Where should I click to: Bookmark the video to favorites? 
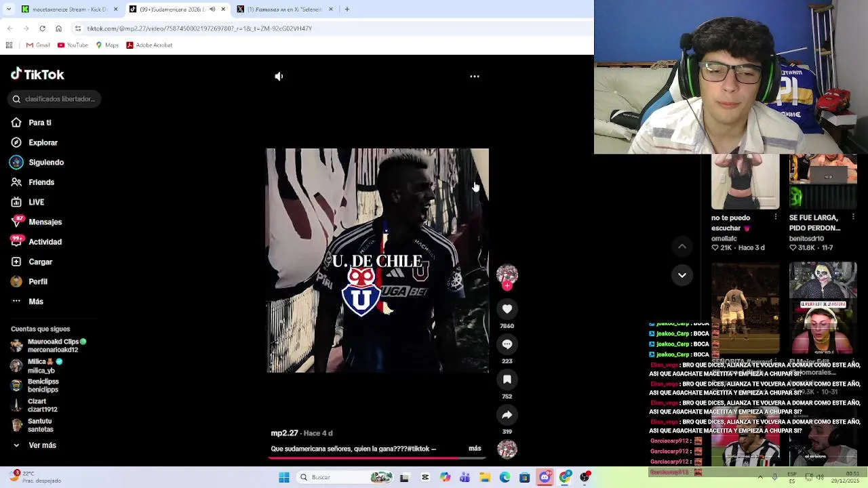point(507,380)
